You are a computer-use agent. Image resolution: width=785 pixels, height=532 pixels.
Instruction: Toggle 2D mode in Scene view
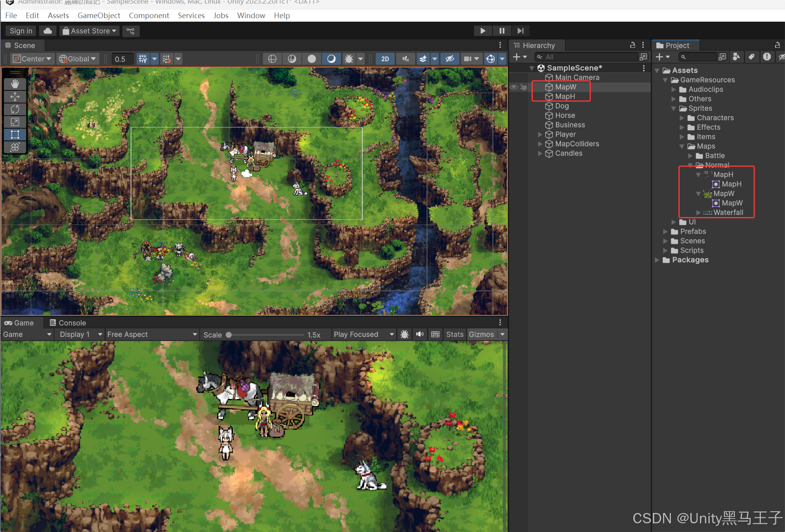coord(385,59)
